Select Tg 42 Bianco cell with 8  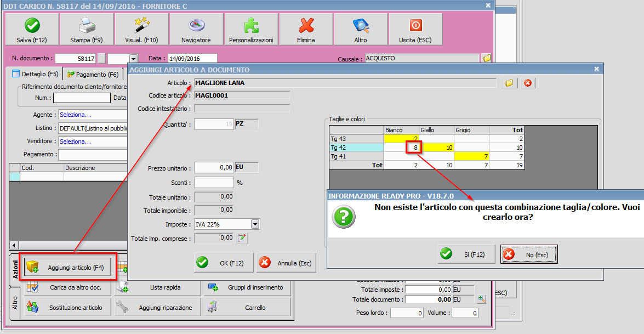click(x=401, y=148)
